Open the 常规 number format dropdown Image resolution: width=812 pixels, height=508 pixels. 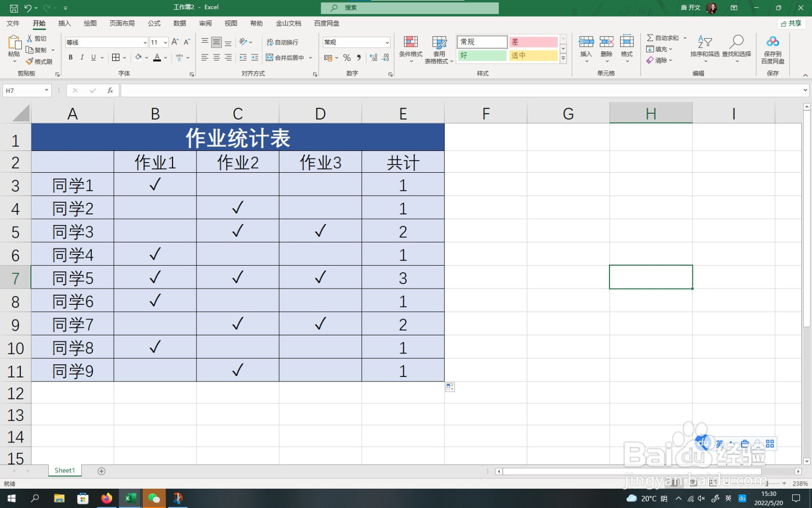tap(387, 42)
